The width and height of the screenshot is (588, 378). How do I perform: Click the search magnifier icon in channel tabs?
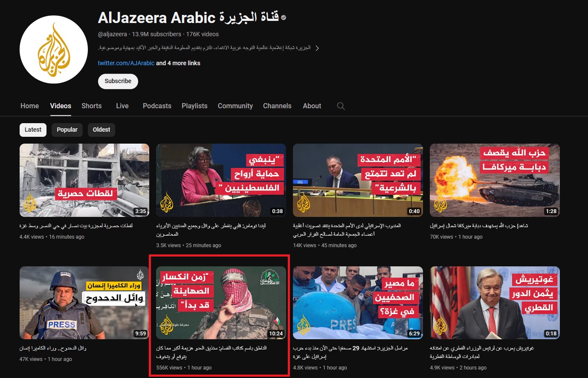coord(341,106)
